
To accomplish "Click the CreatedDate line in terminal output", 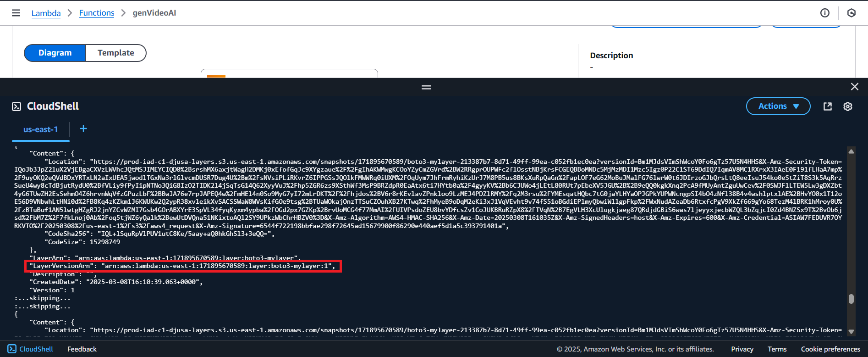I will pyautogui.click(x=116, y=282).
